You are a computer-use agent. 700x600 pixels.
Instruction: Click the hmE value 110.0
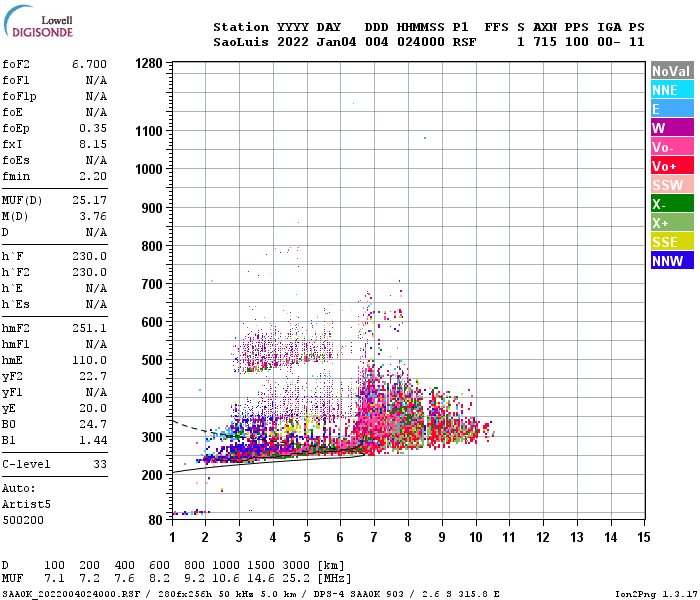tap(89, 360)
